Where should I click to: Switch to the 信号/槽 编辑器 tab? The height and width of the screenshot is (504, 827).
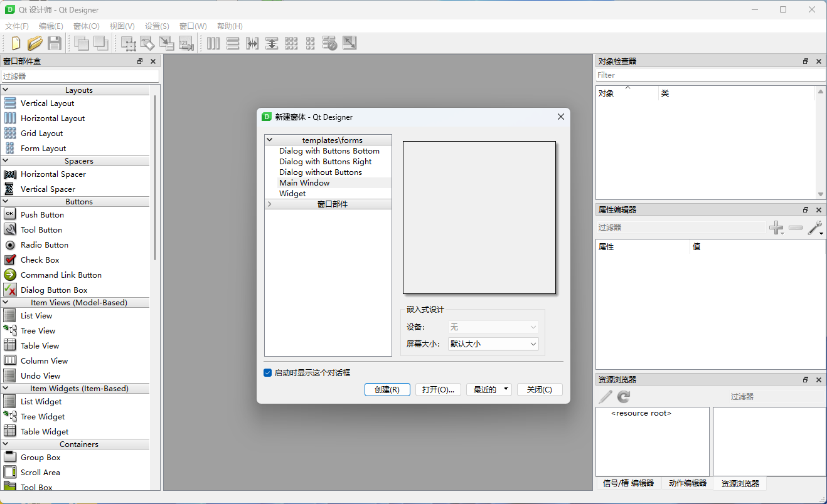628,483
